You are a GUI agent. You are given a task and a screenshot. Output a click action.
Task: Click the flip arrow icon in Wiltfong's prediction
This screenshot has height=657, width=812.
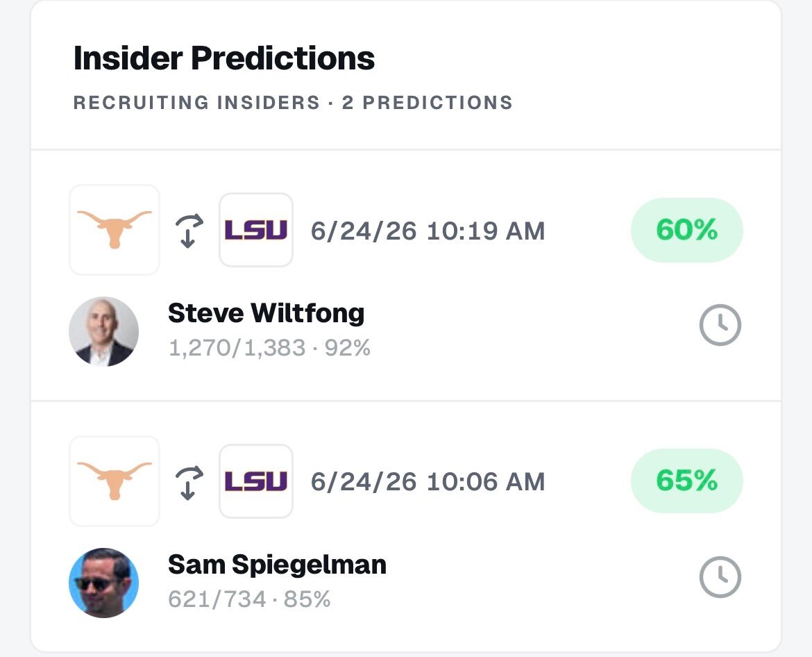(189, 231)
